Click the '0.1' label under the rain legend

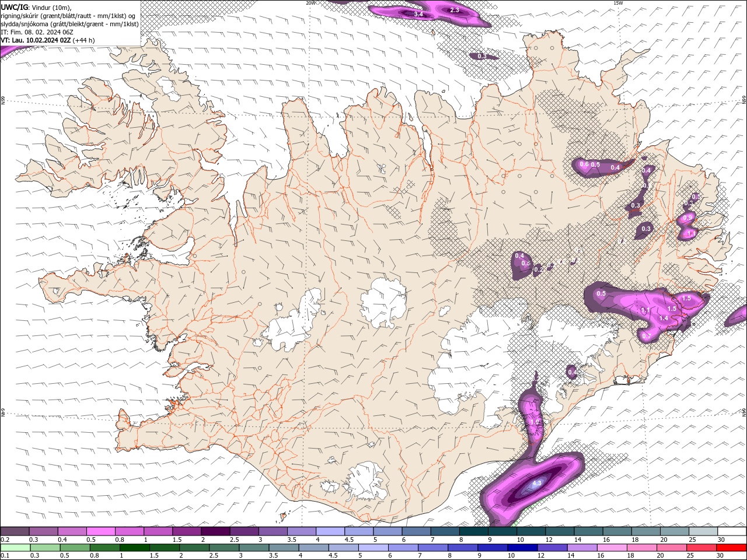click(5, 556)
